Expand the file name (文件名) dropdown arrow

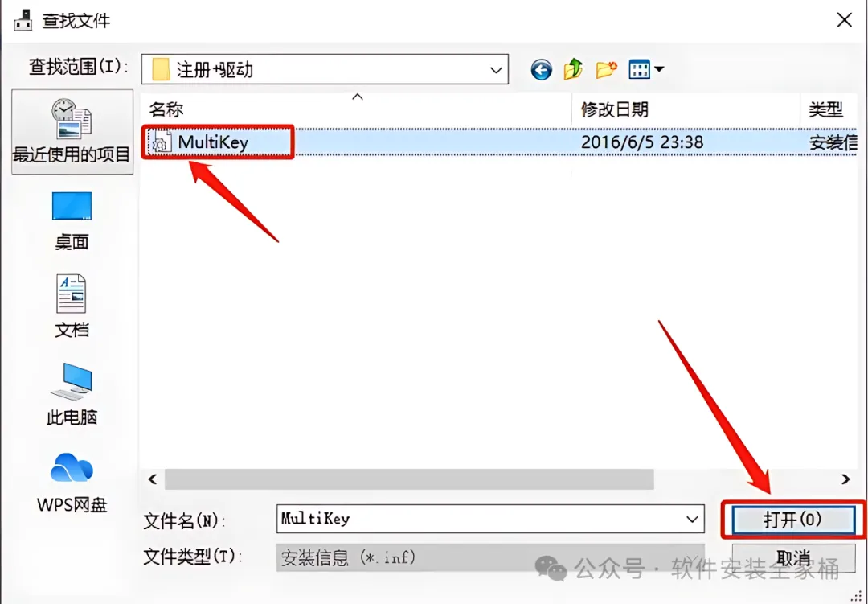pos(692,520)
